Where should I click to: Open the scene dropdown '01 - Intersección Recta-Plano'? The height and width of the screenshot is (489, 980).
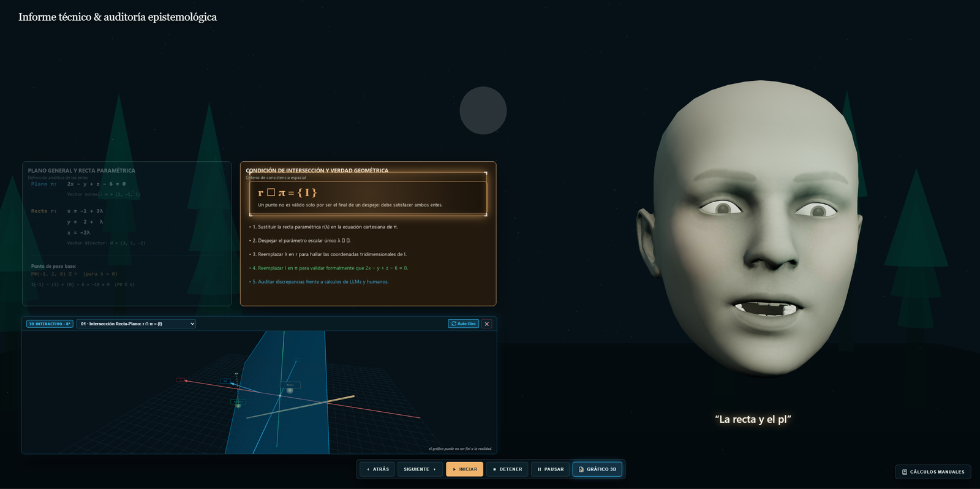[x=136, y=324]
